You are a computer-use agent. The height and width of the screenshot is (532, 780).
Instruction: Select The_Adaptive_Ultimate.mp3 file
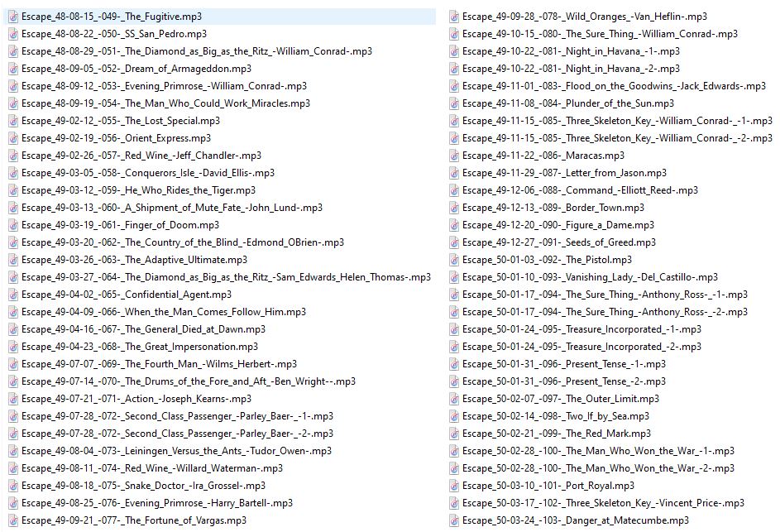135,260
